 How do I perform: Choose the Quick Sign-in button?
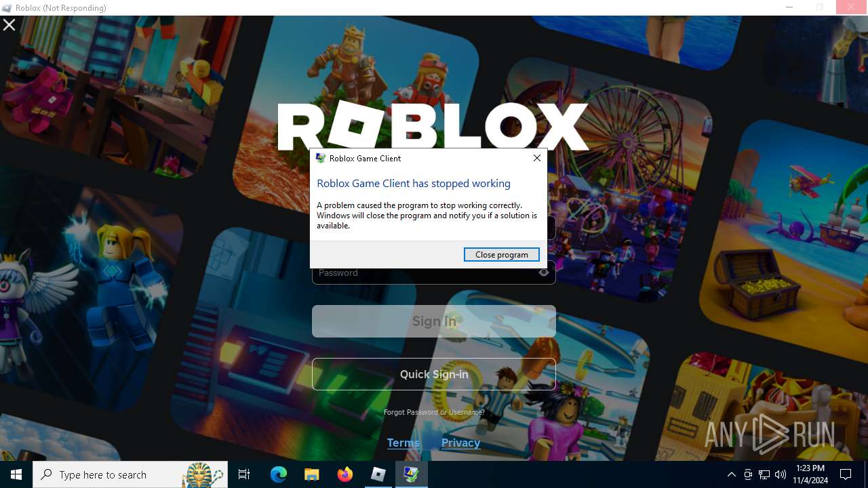[x=434, y=374]
